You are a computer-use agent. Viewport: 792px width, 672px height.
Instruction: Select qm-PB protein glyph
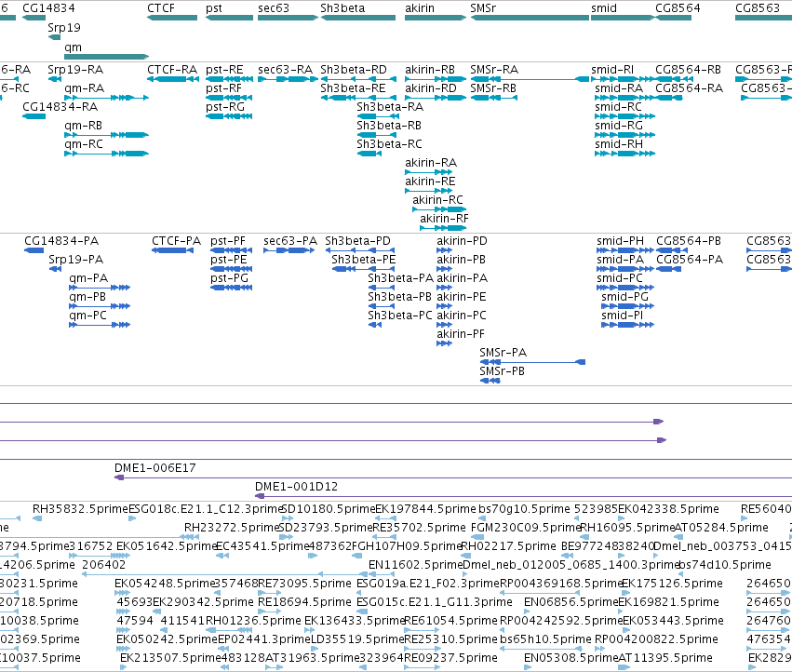pyautogui.click(x=100, y=305)
